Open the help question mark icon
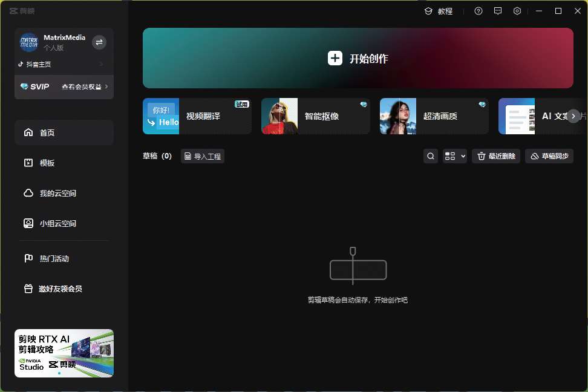 tap(479, 11)
